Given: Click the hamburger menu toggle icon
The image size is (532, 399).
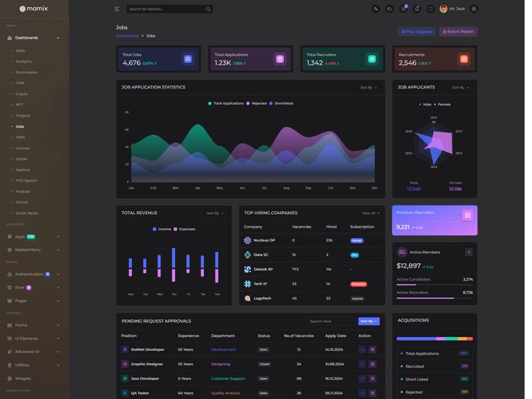Looking at the screenshot, I should pyautogui.click(x=117, y=9).
